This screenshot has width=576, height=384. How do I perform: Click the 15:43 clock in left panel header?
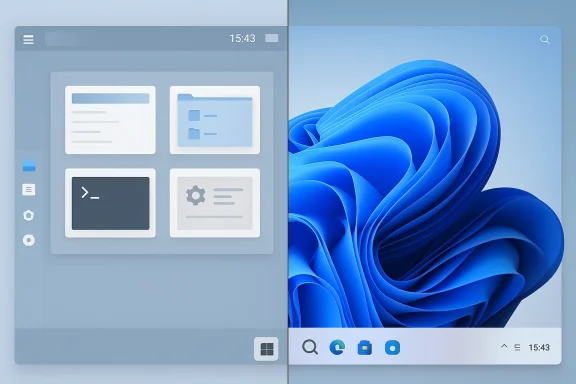(242, 38)
